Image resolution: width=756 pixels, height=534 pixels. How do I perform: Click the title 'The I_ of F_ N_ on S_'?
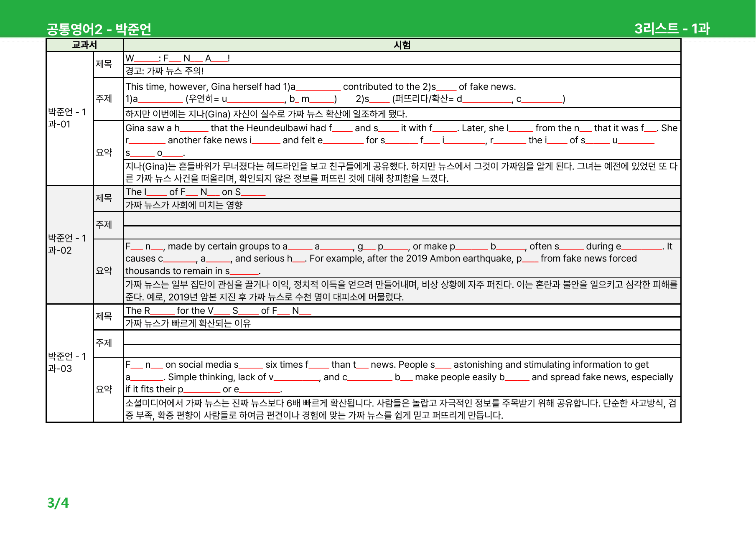pos(196,192)
